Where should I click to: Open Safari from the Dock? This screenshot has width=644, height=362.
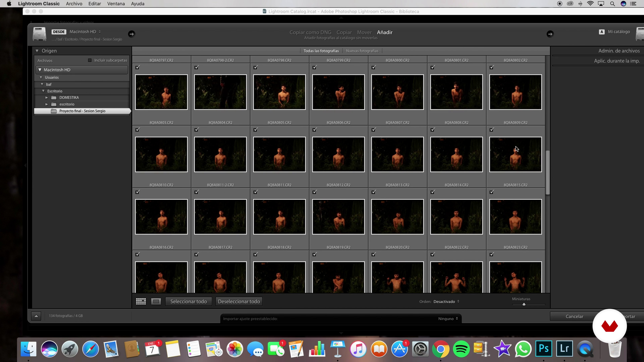pyautogui.click(x=91, y=349)
